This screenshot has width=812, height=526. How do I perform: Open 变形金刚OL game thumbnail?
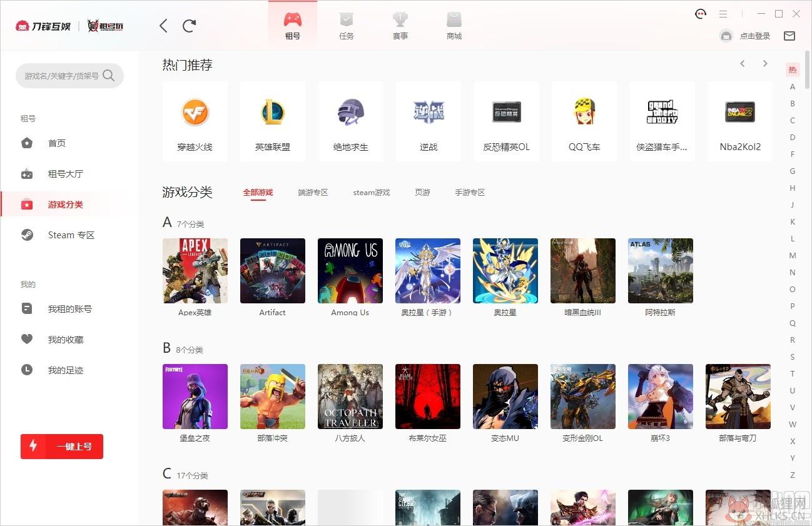(583, 397)
